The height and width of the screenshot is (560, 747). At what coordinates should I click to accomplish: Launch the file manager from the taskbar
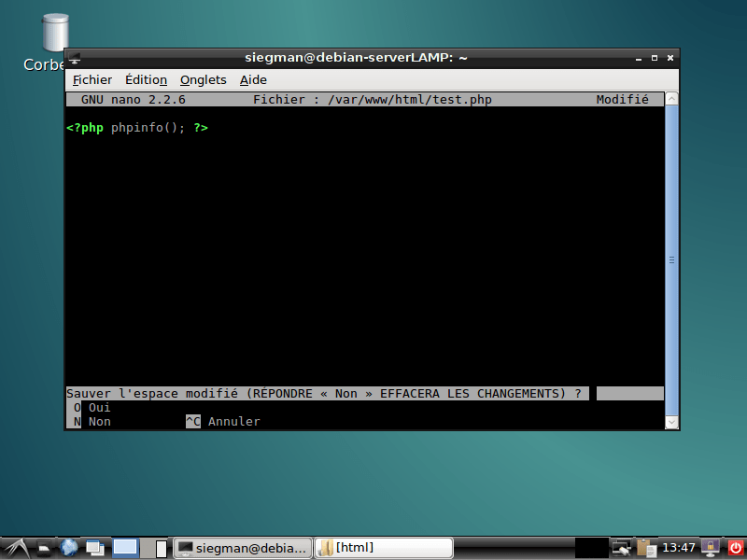(44, 547)
